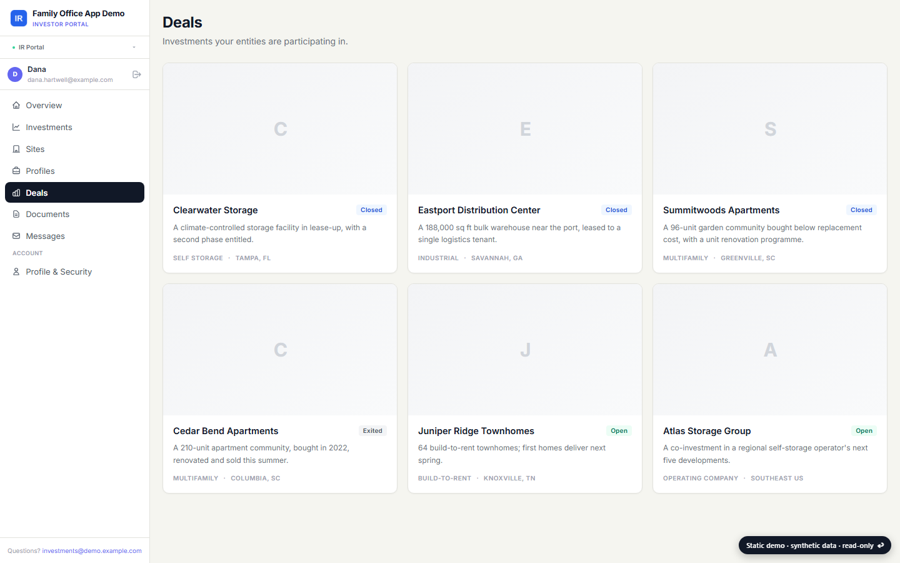Open Sites from the sidebar
Screen dimensions: 900x563
75,149
